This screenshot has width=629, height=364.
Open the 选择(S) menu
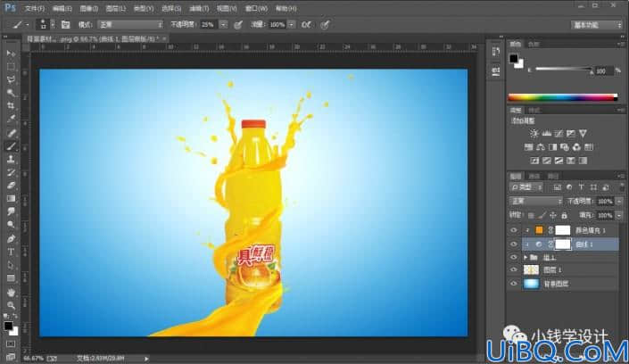(171, 8)
